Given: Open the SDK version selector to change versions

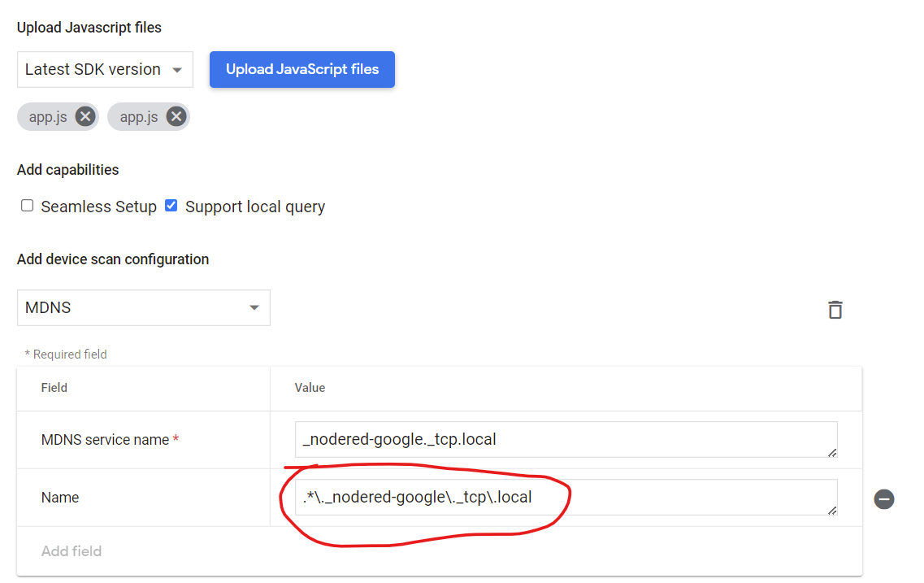Looking at the screenshot, I should point(104,69).
